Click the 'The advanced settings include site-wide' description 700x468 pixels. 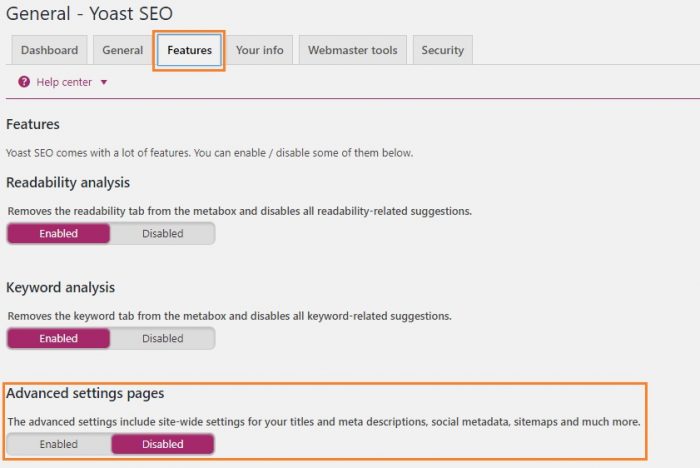324,422
